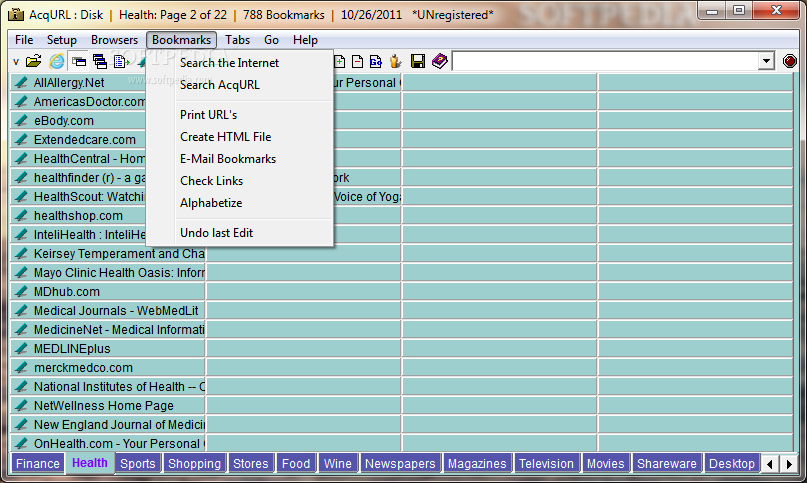Click the AcqURL app icon in title bar
This screenshot has height=483, width=807.
tap(16, 14)
